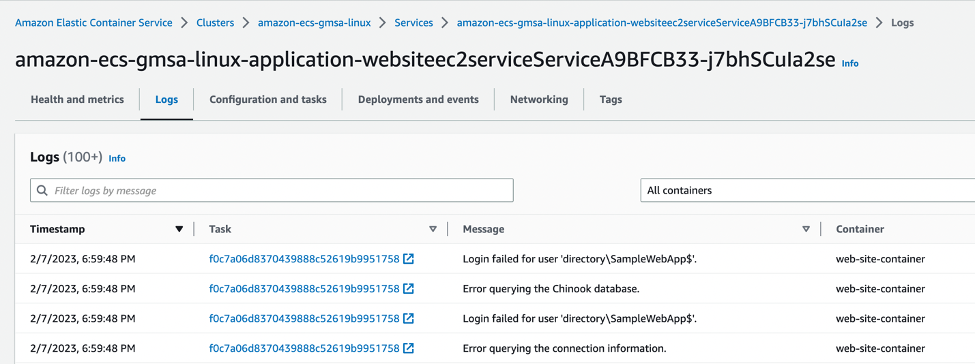The width and height of the screenshot is (977, 364).
Task: Click Info link next to Logs heading
Action: pyautogui.click(x=117, y=158)
